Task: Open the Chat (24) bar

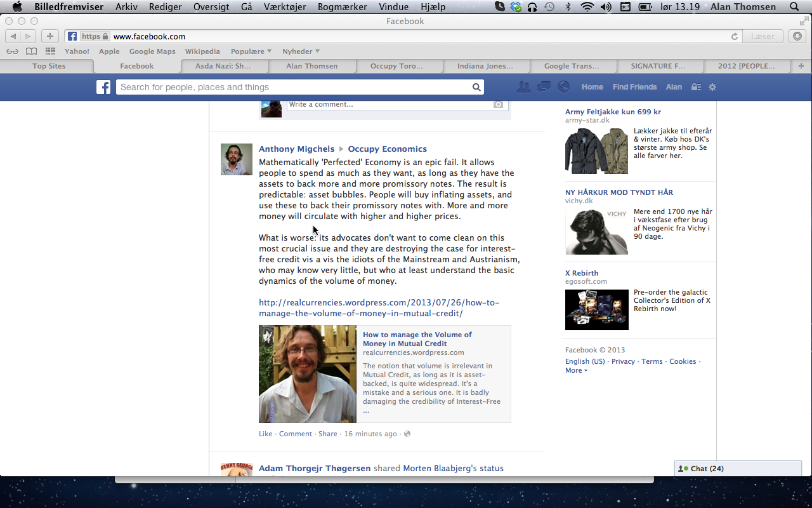Action: [737, 469]
